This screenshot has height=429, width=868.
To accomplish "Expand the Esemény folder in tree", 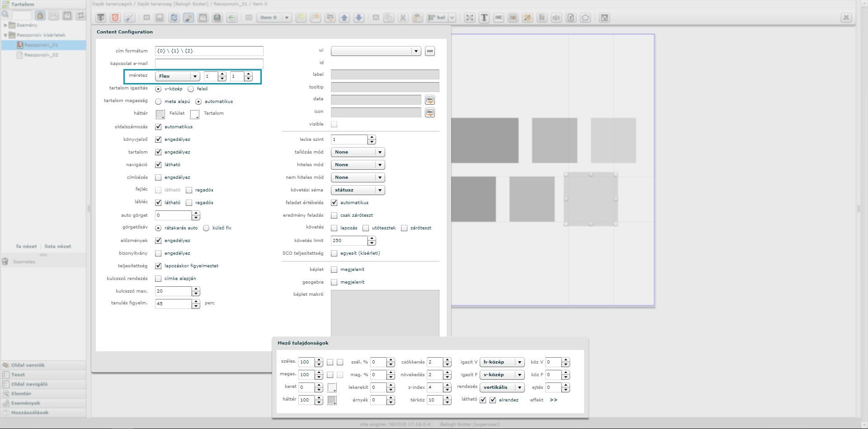I will 5,25.
